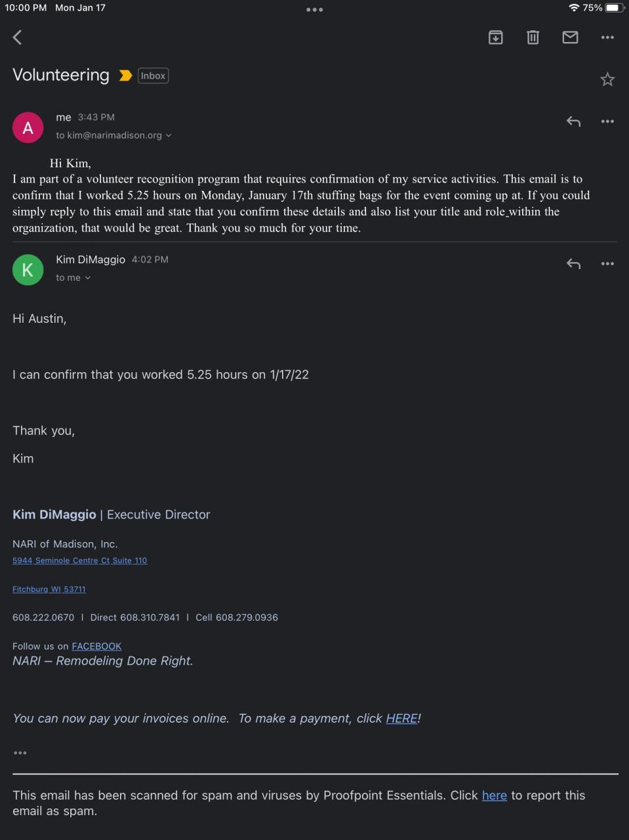Tap Kim's green K avatar
Image resolution: width=629 pixels, height=840 pixels.
pyautogui.click(x=28, y=270)
